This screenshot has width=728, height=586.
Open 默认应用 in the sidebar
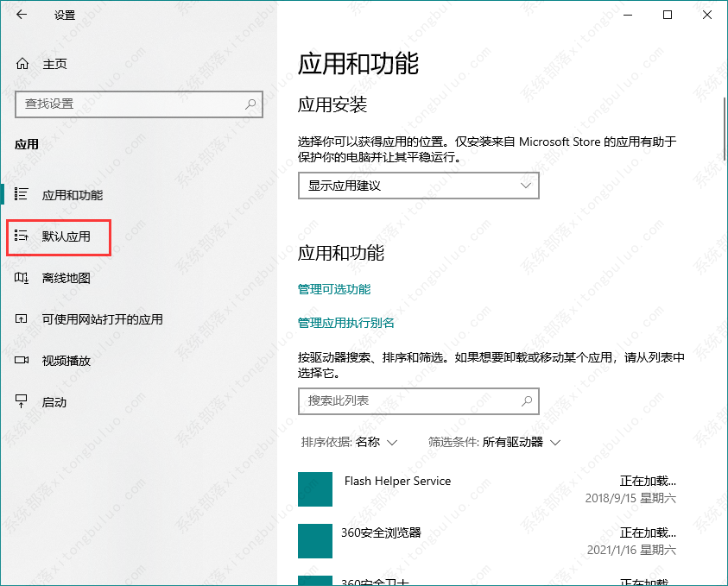pos(66,236)
